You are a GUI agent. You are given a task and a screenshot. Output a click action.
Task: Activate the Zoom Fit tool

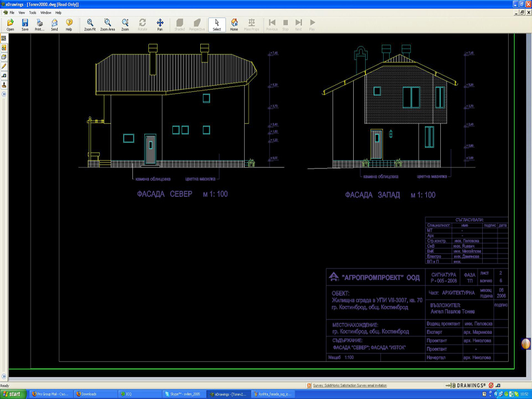point(90,25)
